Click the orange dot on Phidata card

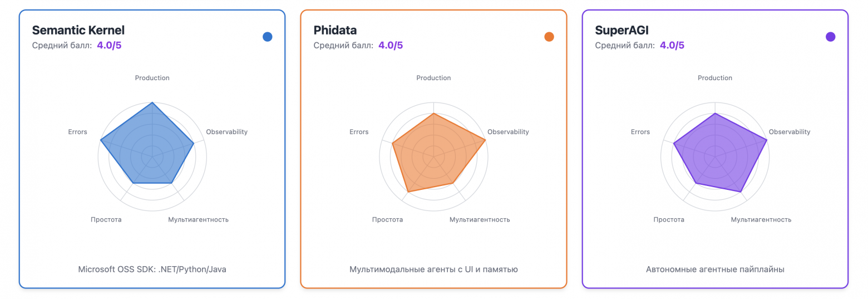coord(549,37)
